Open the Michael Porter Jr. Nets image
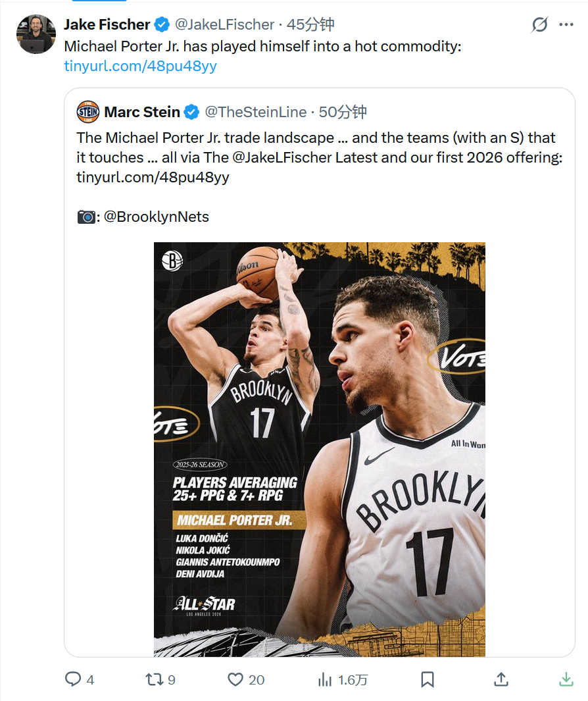Image resolution: width=588 pixels, height=701 pixels. (320, 449)
